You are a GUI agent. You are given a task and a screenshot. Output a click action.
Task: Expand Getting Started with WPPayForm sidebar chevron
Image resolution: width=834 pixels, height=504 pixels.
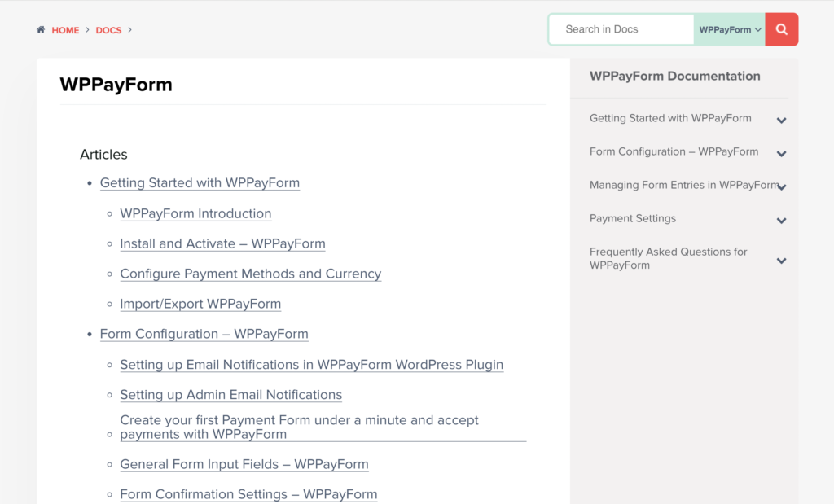781,121
